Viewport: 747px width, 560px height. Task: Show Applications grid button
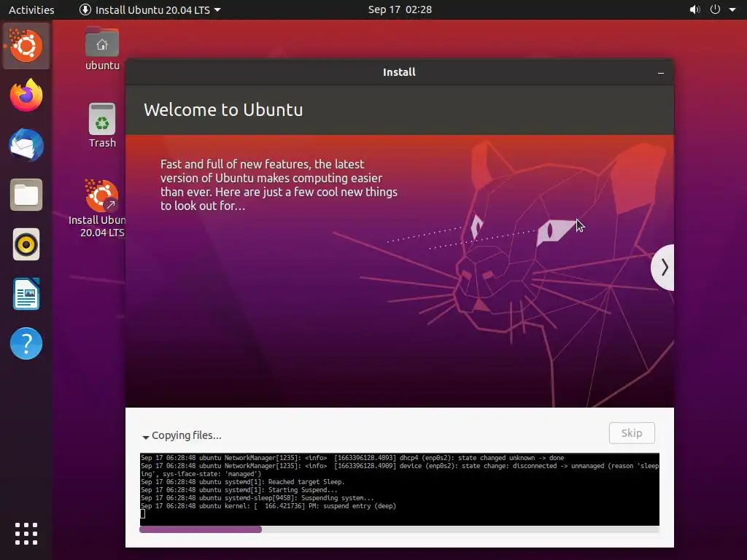coord(26,533)
